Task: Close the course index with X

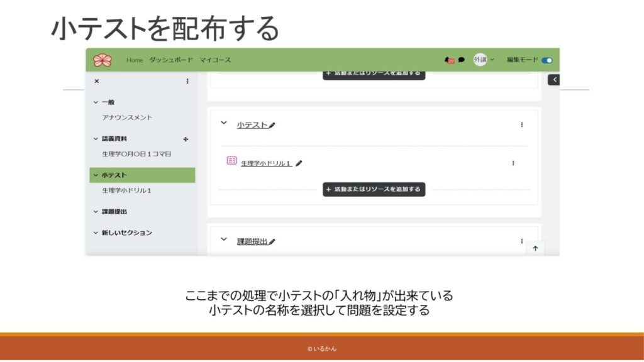Action: (97, 81)
